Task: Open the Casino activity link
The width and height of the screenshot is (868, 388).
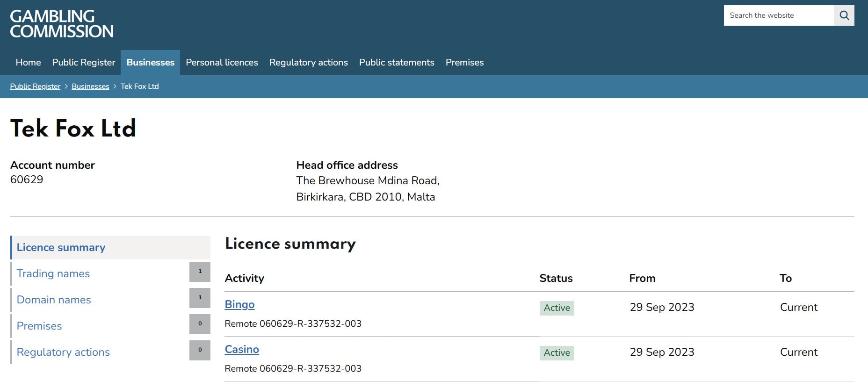Action: pos(242,350)
